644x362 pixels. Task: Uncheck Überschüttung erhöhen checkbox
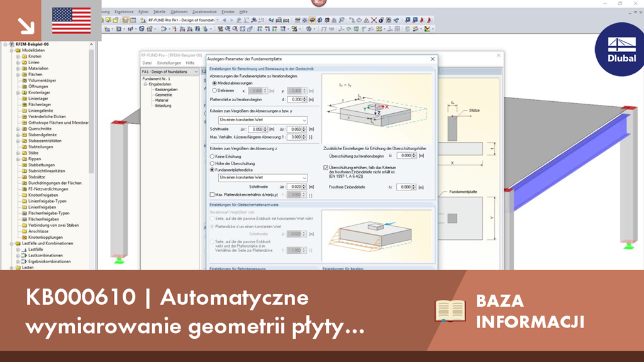pyautogui.click(x=326, y=168)
